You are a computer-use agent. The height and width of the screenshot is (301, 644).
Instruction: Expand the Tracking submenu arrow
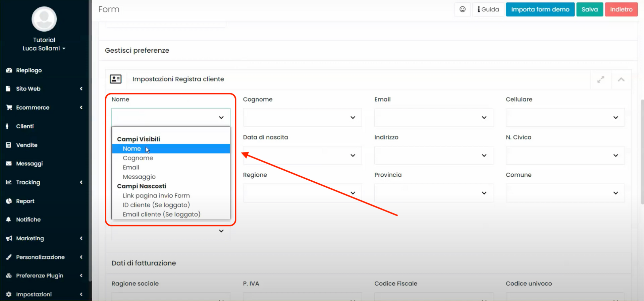(x=81, y=182)
